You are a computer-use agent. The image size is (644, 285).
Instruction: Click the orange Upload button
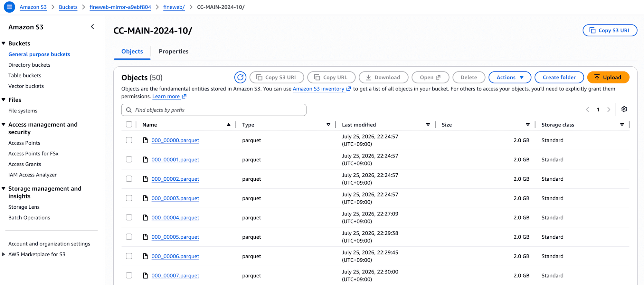tap(608, 77)
